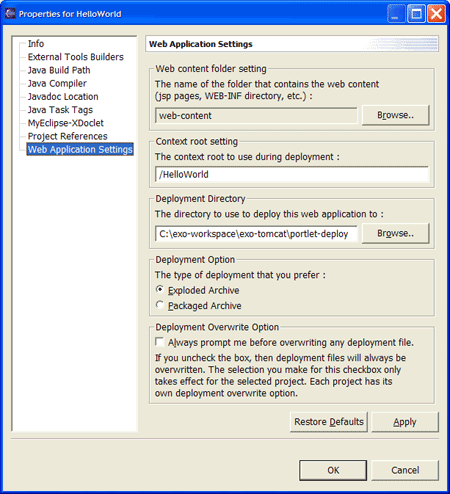Select the Exploded Archive option

pos(197,290)
